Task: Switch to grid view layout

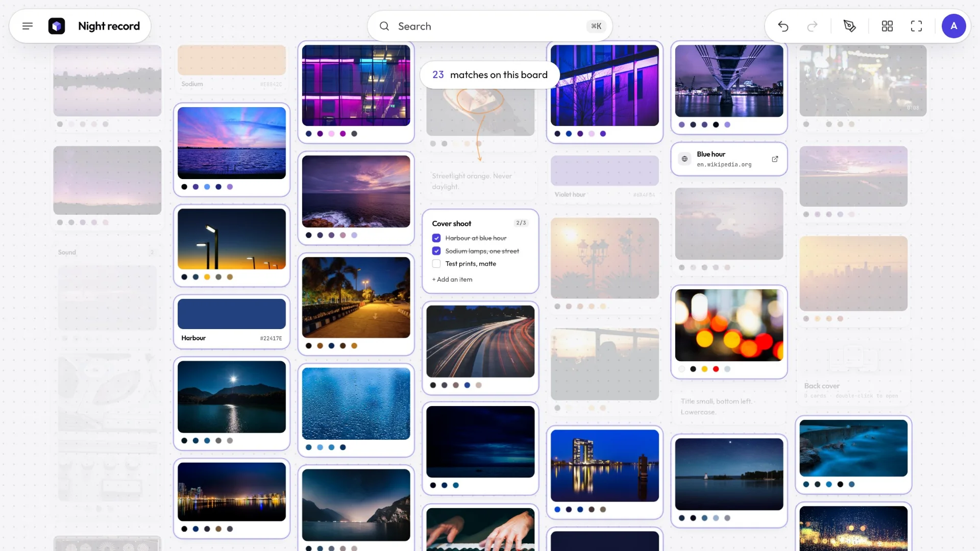Action: 887,26
